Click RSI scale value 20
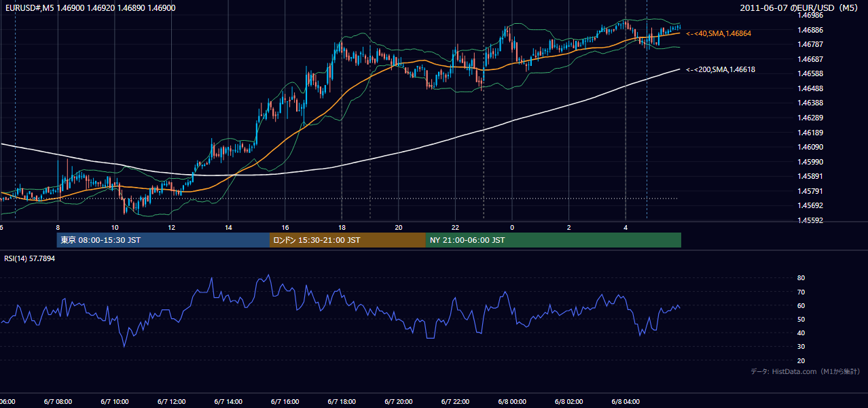This screenshot has width=868, height=408. pos(801,360)
